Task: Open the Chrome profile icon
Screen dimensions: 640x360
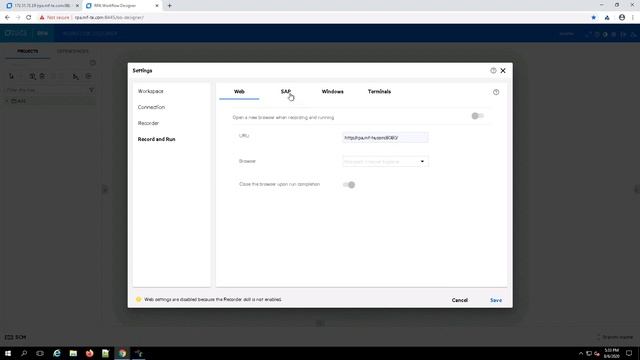Action: pyautogui.click(x=622, y=18)
